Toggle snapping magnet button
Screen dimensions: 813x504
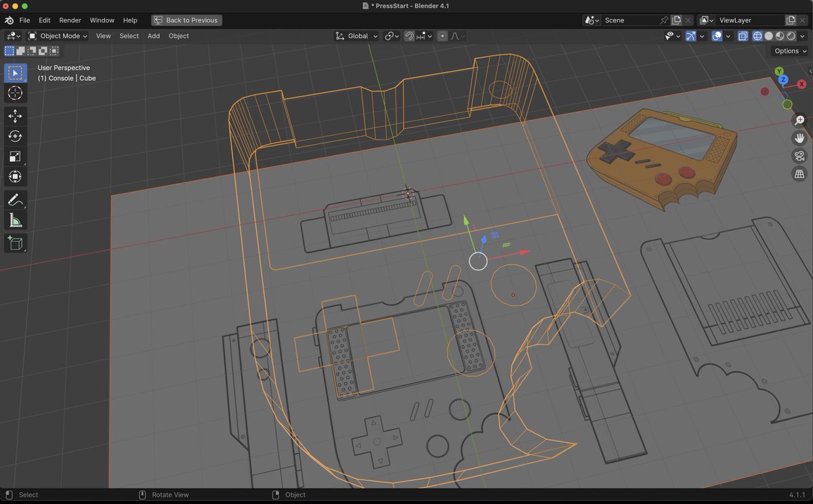point(410,36)
